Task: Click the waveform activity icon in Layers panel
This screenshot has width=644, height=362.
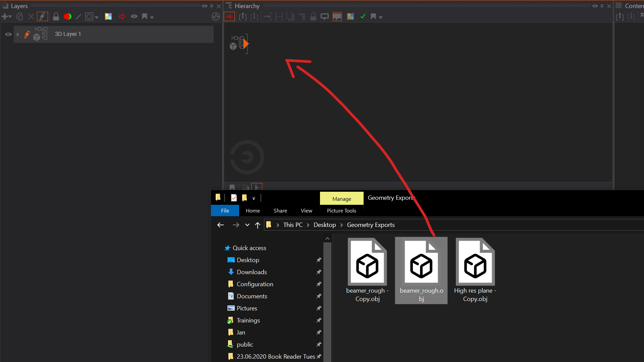Action: 216,16
